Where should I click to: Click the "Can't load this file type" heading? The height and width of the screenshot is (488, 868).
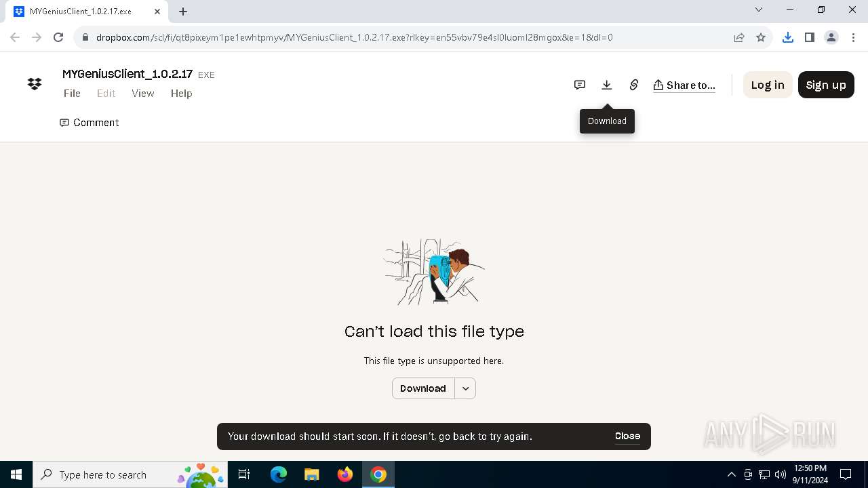click(434, 331)
